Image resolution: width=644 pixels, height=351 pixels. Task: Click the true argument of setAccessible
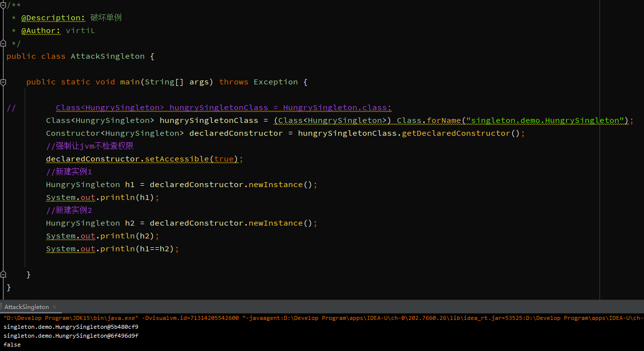coord(224,159)
